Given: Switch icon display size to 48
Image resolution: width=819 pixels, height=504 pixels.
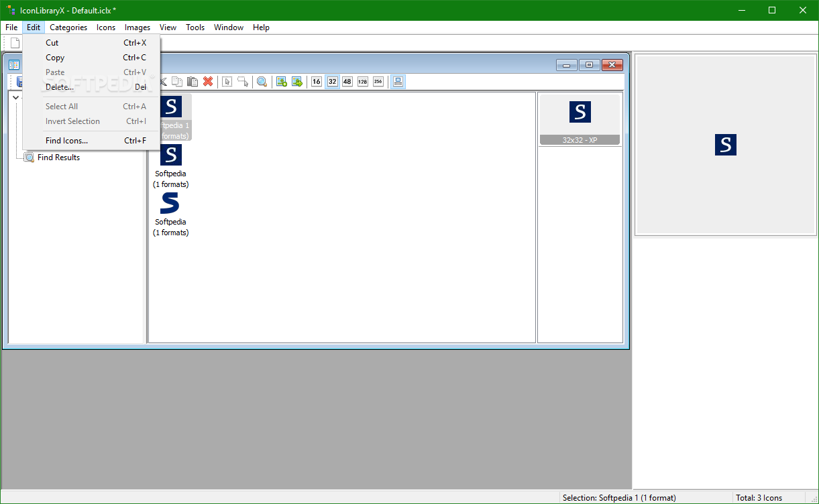Looking at the screenshot, I should [x=347, y=82].
